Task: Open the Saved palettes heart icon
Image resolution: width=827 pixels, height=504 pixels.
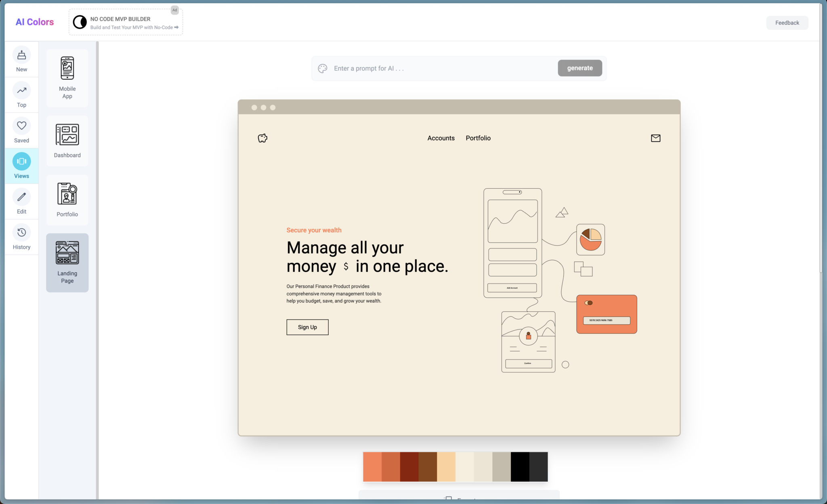Action: coord(21,126)
